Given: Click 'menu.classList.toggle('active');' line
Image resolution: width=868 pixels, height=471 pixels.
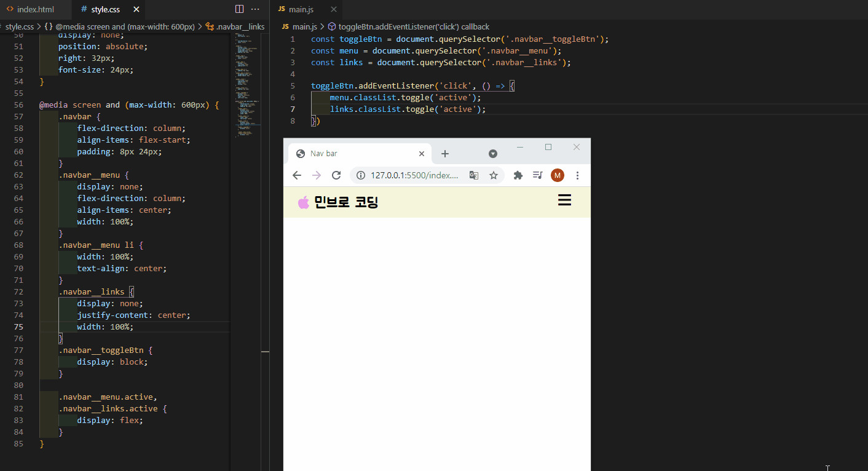Looking at the screenshot, I should [x=405, y=97].
